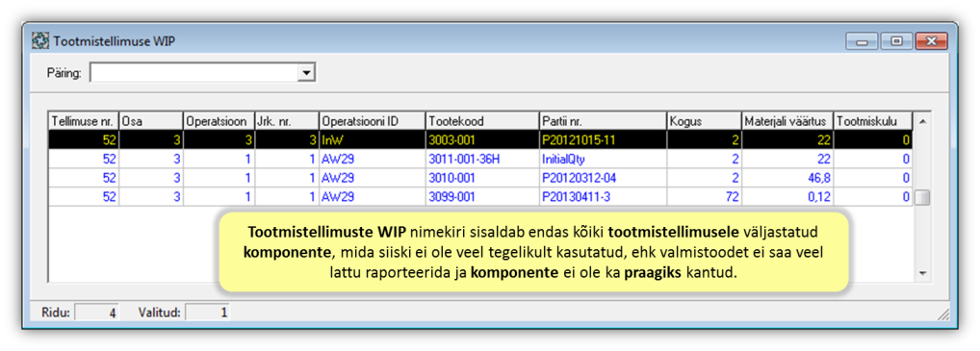Image resolution: width=980 pixels, height=351 pixels.
Task: Click the vertical scrollbar thumb
Action: click(922, 198)
